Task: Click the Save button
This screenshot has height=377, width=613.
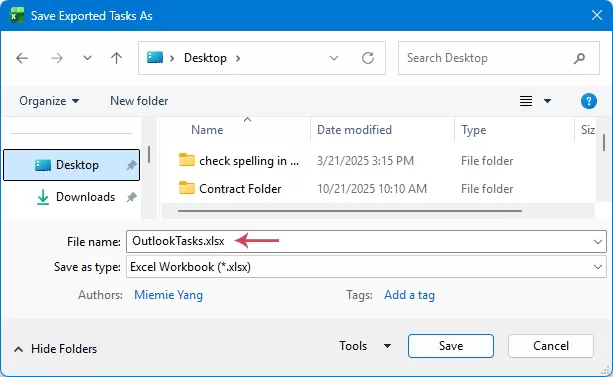Action: coord(451,346)
